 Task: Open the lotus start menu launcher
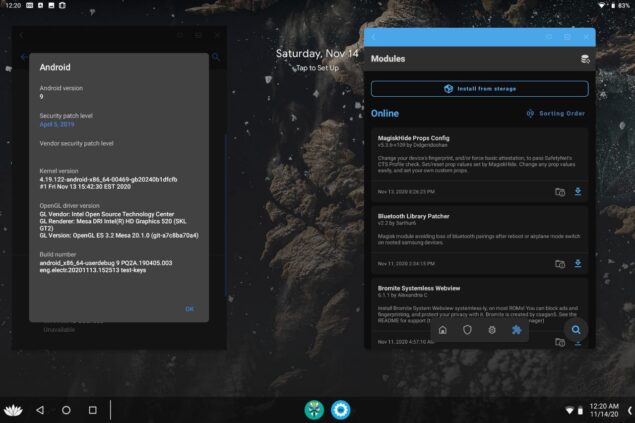click(14, 410)
